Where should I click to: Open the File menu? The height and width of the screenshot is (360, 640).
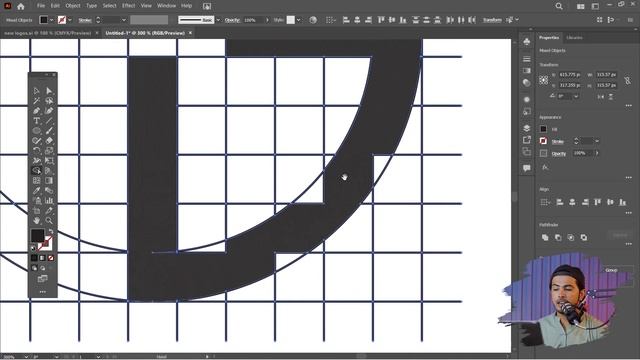point(41,6)
